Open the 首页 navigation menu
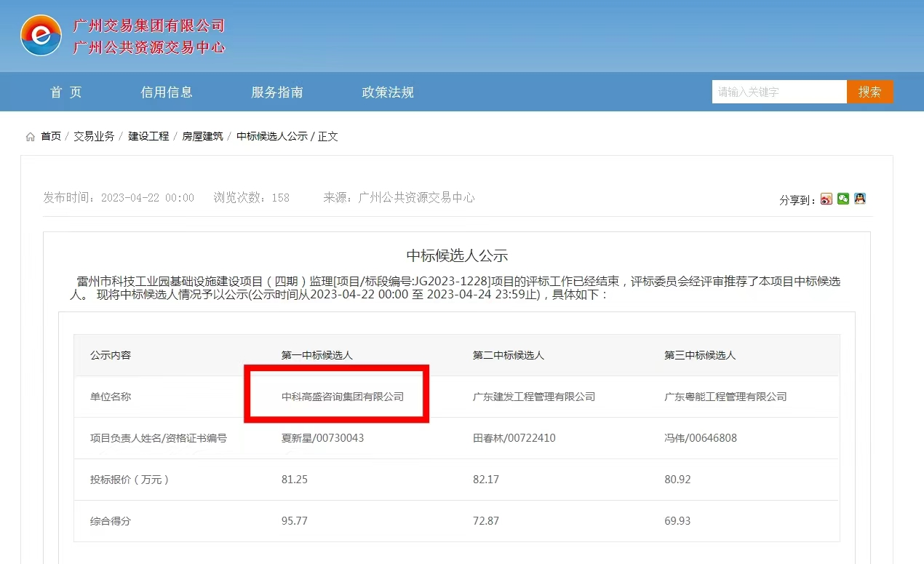 point(66,92)
